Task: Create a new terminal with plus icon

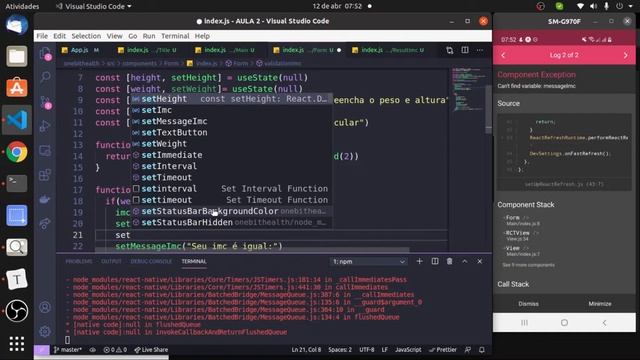Action: 419,261
